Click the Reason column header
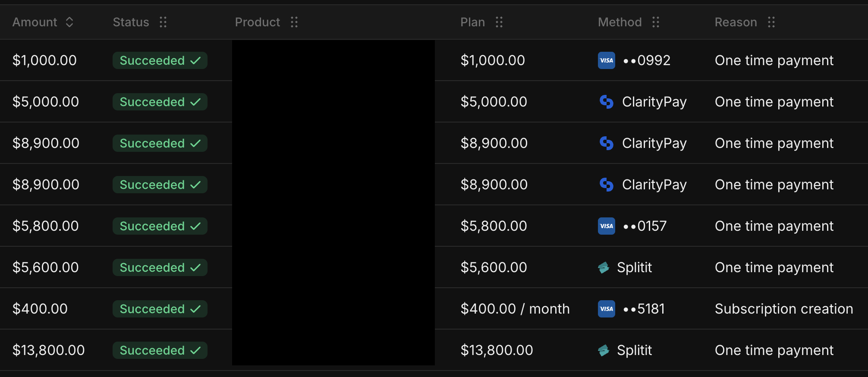Screen dimensions: 868x377 (x=736, y=22)
